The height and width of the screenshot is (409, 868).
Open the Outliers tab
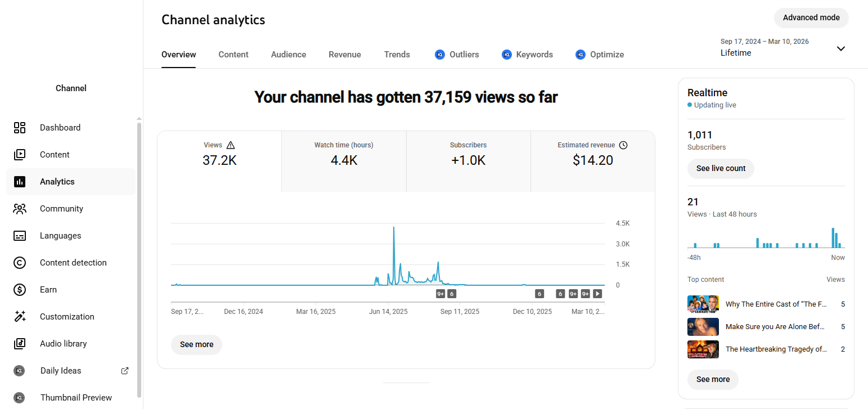tap(457, 55)
